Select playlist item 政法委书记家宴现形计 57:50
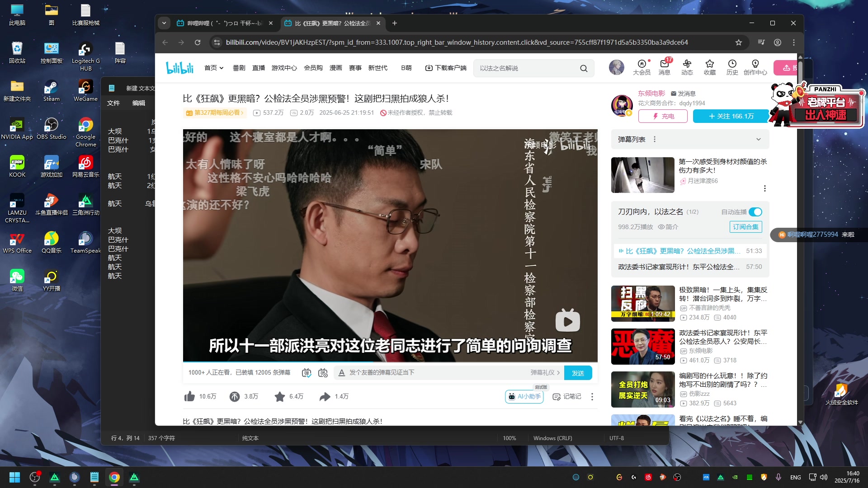Image resolution: width=868 pixels, height=488 pixels. 690,267
